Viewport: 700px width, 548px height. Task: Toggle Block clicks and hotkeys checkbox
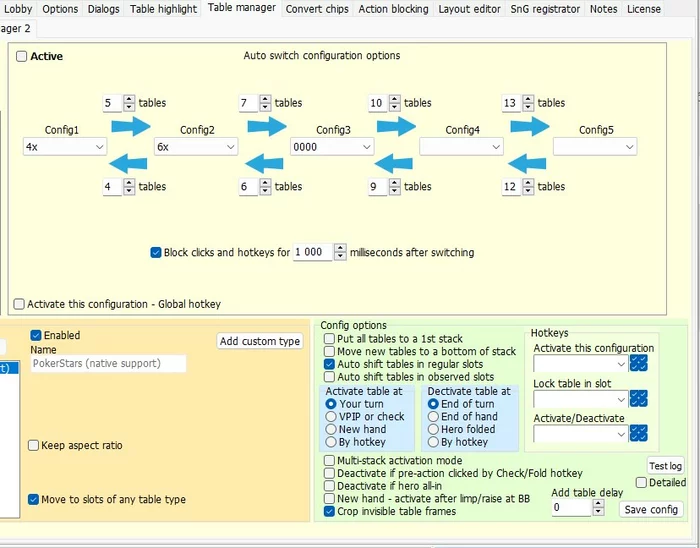point(156,253)
